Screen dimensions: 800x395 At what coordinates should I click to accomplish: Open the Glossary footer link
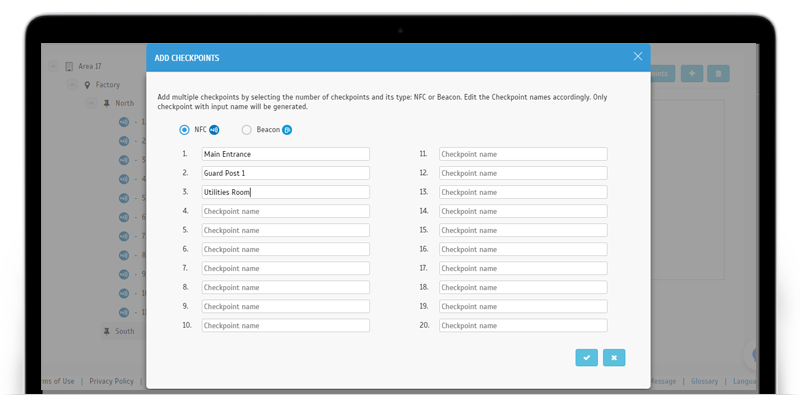pyautogui.click(x=704, y=381)
